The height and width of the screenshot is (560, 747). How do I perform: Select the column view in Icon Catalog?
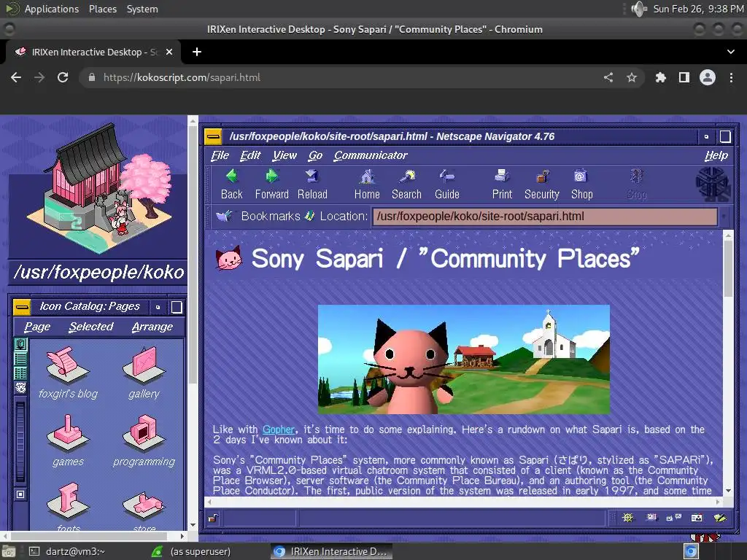[20, 373]
